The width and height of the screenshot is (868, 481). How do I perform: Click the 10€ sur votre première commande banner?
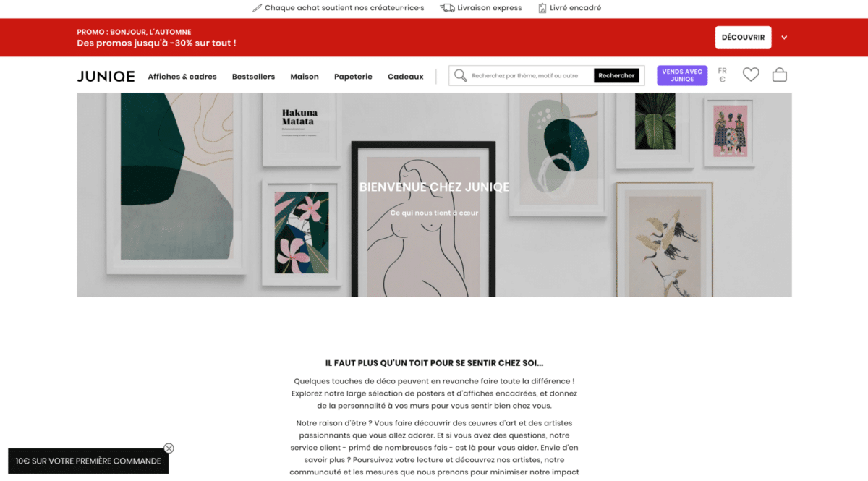pyautogui.click(x=88, y=461)
